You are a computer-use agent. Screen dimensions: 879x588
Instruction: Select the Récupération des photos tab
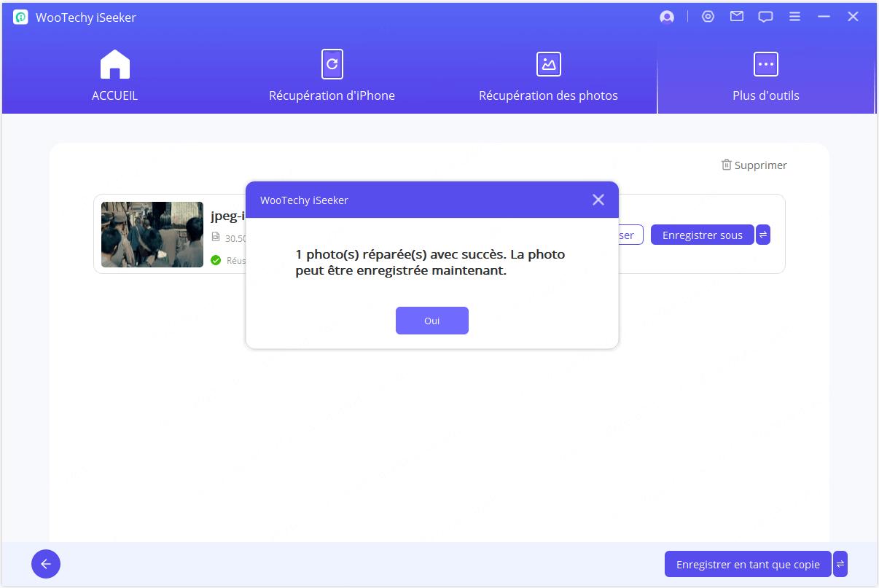point(548,77)
